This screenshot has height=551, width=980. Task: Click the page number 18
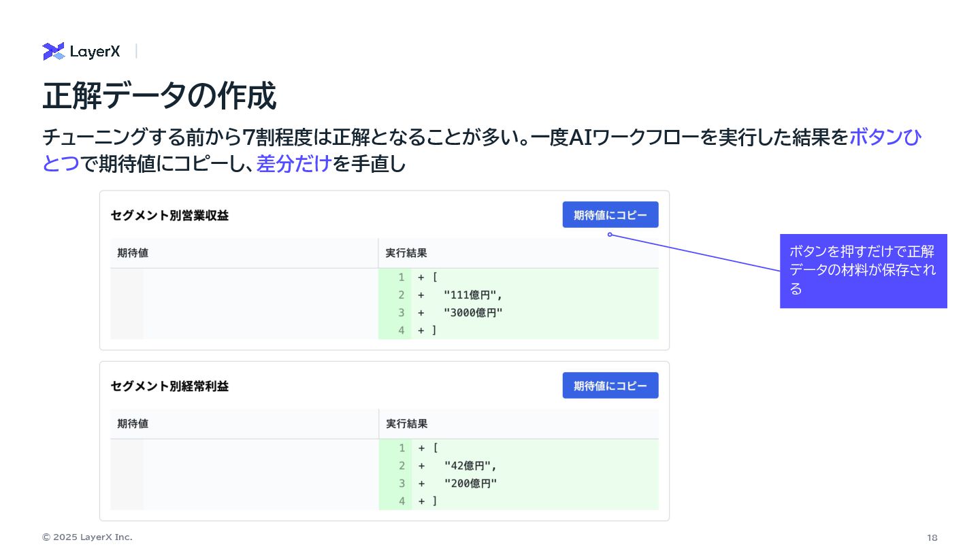pos(932,537)
